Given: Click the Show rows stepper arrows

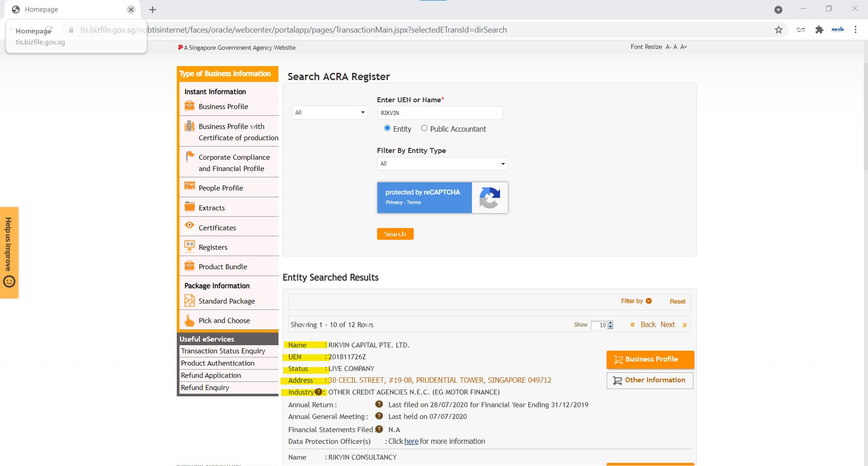Looking at the screenshot, I should (610, 325).
